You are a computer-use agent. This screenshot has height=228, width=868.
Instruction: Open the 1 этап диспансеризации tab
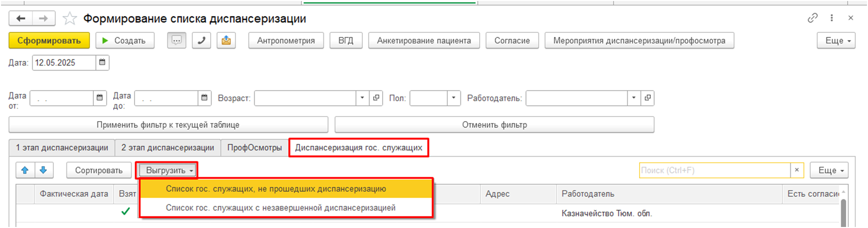[x=62, y=148]
